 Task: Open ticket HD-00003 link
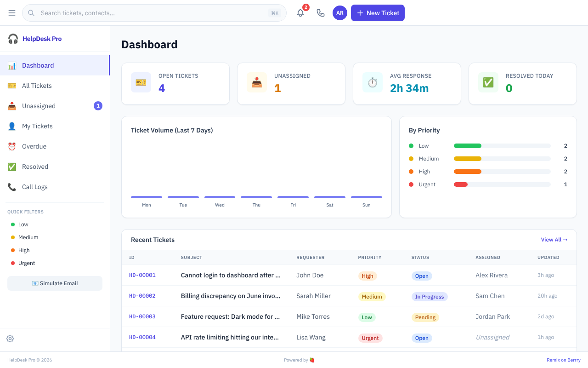[142, 316]
